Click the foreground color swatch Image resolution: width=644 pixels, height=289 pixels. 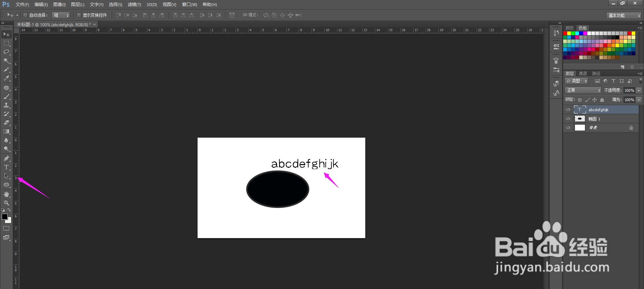click(5, 217)
